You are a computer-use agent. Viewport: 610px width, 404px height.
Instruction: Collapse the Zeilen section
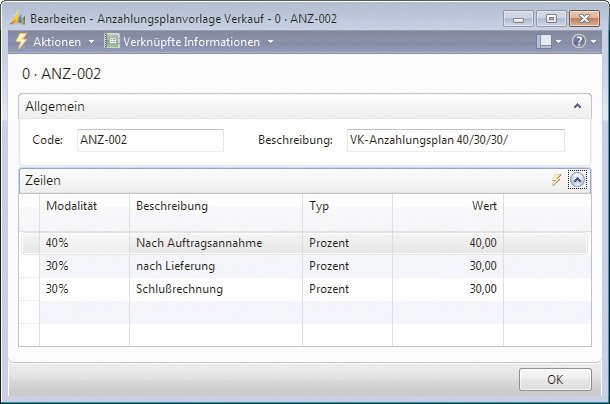coord(577,180)
